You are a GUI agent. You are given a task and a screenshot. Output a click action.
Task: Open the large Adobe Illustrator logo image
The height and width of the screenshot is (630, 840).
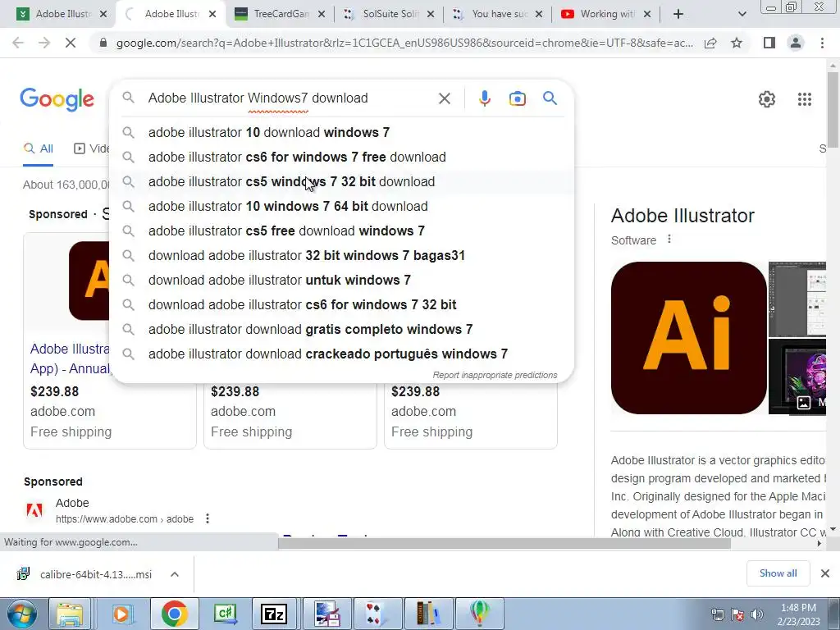pos(688,337)
